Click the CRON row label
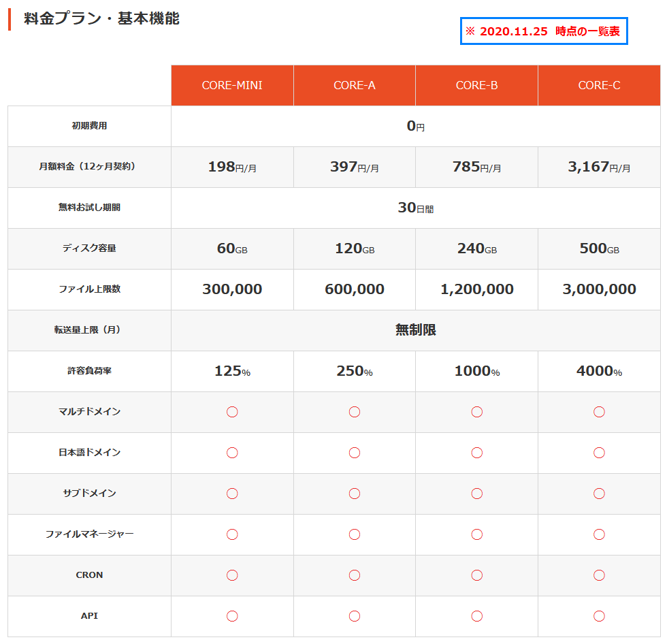Screen dimensions: 667x644 click(x=89, y=575)
